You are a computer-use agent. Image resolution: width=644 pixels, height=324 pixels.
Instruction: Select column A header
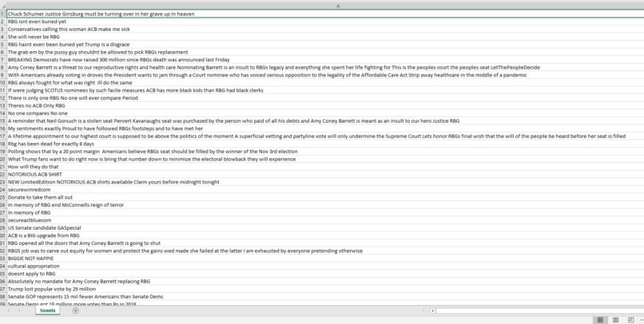(338, 6)
